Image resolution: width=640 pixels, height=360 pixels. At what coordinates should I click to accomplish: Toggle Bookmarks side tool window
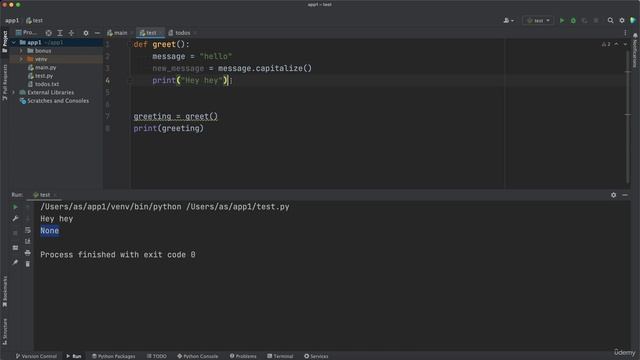[4, 291]
